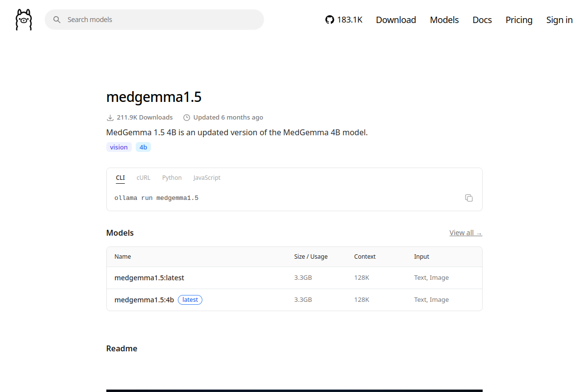Switch to the JavaScript tab
588x392 pixels.
(x=207, y=178)
